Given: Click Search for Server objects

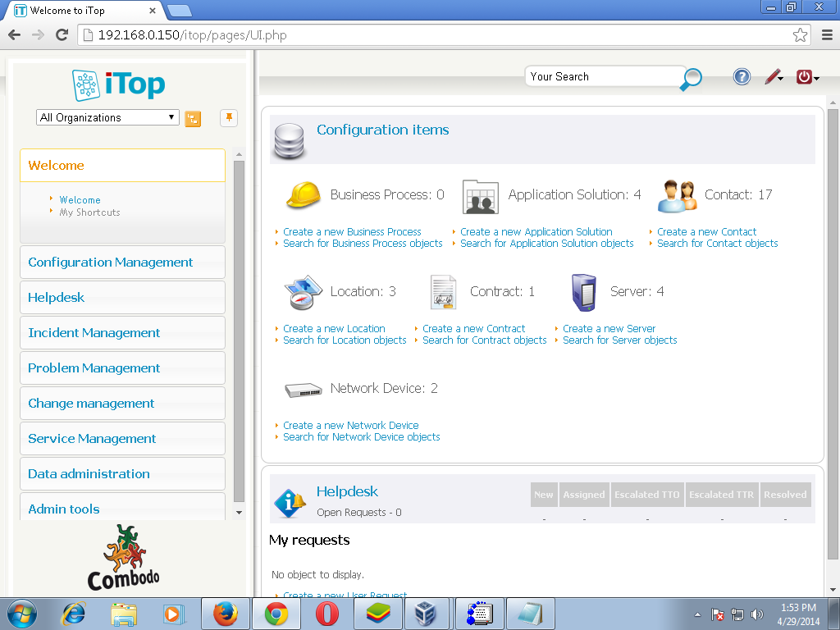Looking at the screenshot, I should coord(619,340).
